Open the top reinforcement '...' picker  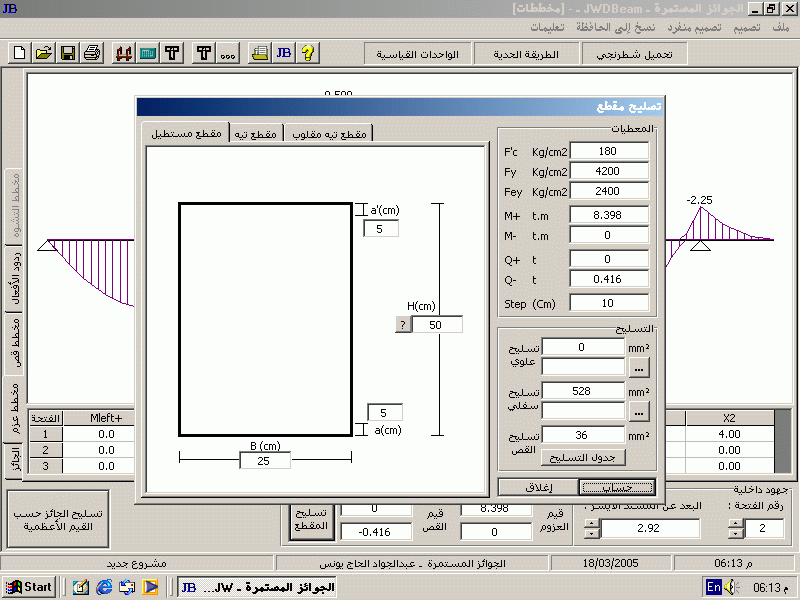pos(637,367)
